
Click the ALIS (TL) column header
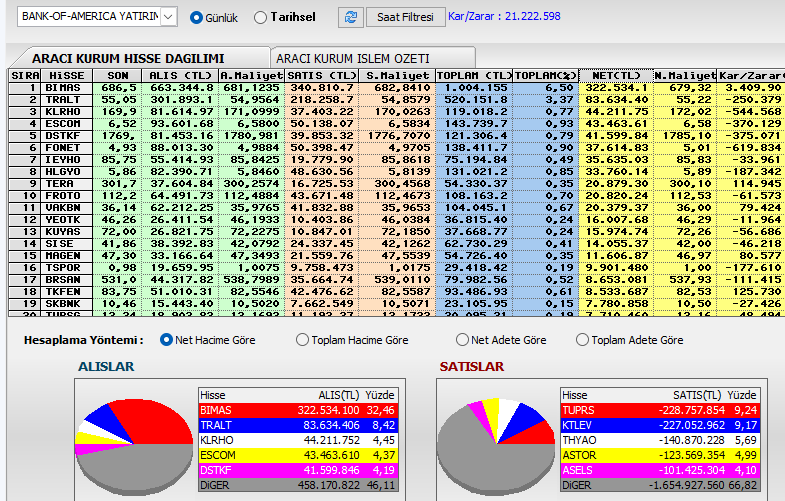click(182, 75)
